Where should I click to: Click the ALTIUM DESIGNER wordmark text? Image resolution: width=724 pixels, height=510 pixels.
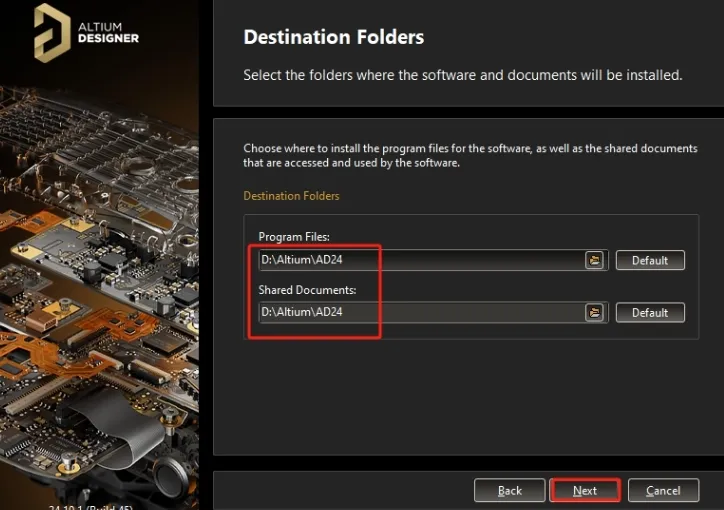click(108, 32)
